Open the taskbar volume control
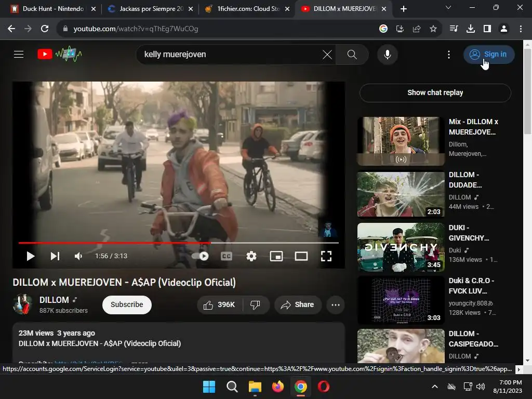 pyautogui.click(x=481, y=387)
